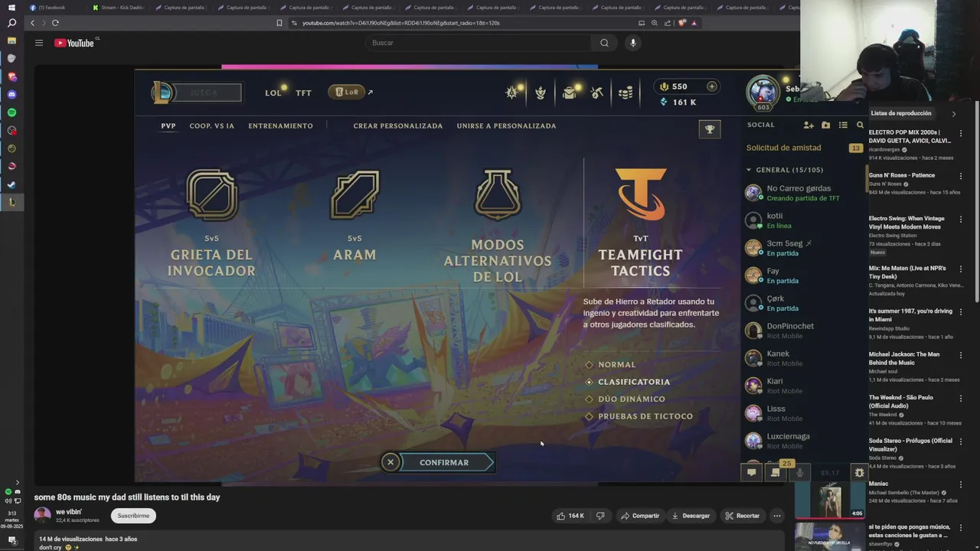The image size is (980, 551).
Task: Open Crear Personalizada tab
Action: [x=398, y=126]
